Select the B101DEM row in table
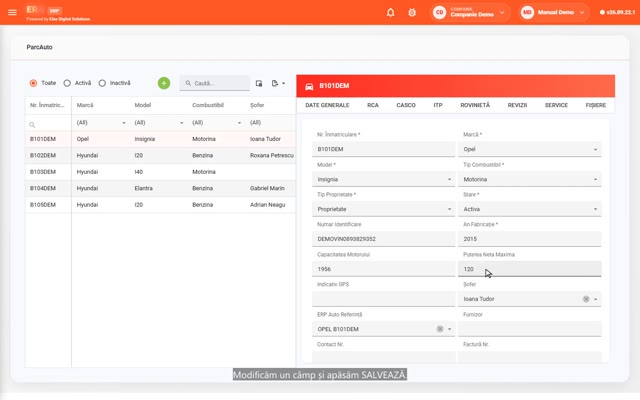Image resolution: width=640 pixels, height=400 pixels. (x=160, y=139)
